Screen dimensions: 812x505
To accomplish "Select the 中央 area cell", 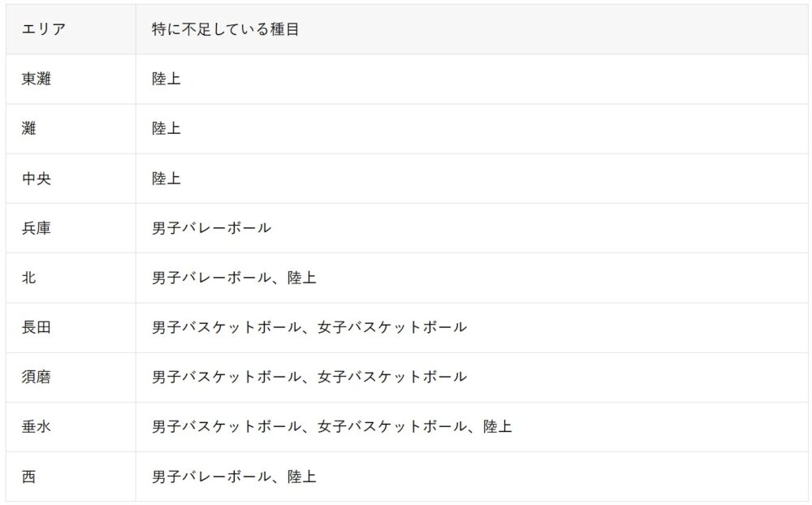I will pyautogui.click(x=71, y=179).
